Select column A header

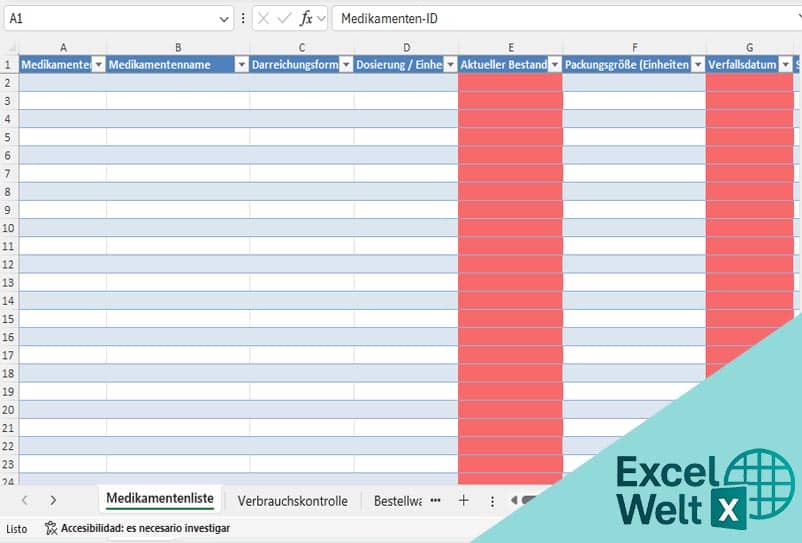click(63, 48)
